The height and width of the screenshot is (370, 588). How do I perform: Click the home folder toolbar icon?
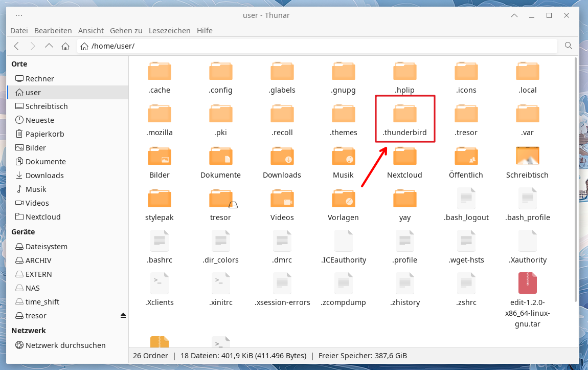(65, 46)
